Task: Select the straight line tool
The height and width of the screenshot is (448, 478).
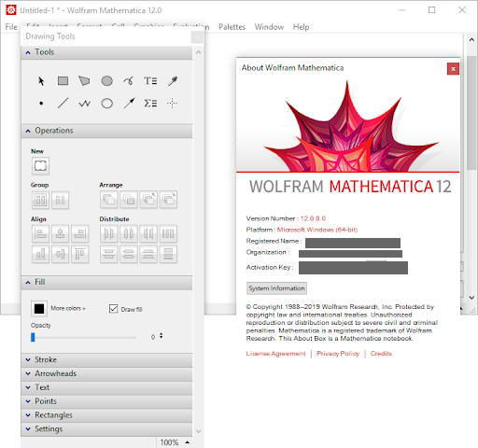Action: pyautogui.click(x=63, y=104)
